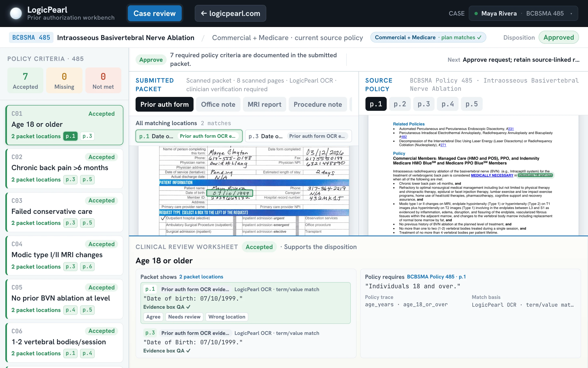The width and height of the screenshot is (588, 368).
Task: Click the Agree QA button
Action: 153,317
